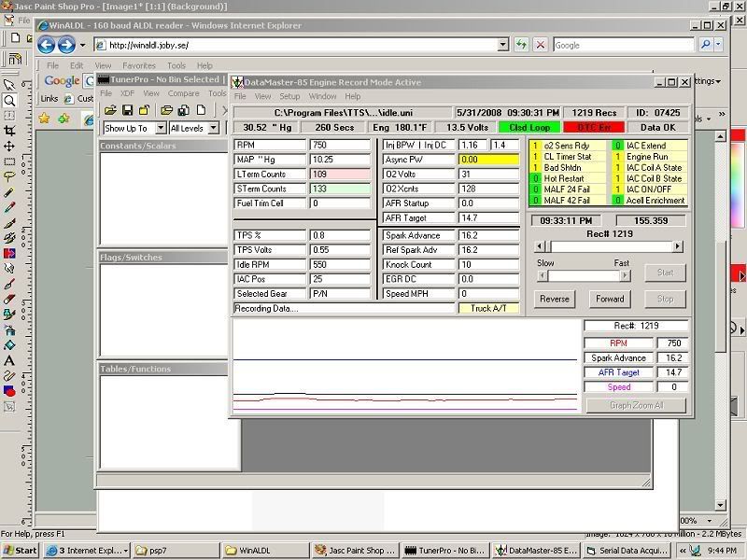
Task: Open the recent pages dropdown beside Forward arrow
Action: coord(82,45)
